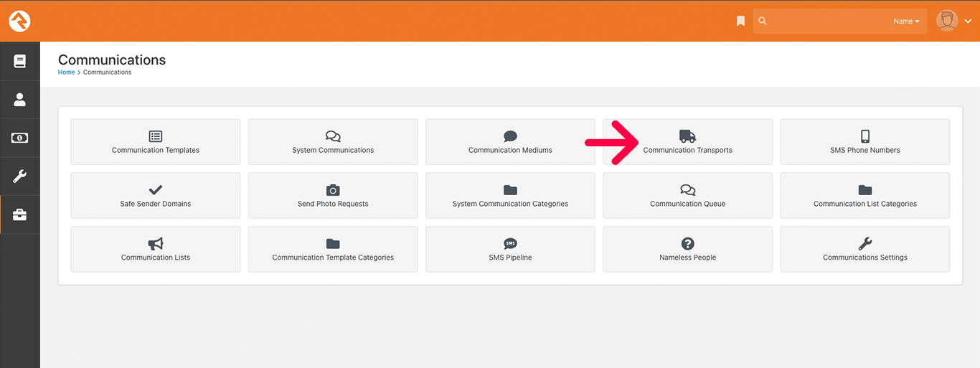Expand the user profile menu chevron
The width and height of the screenshot is (980, 368).
coord(968,22)
